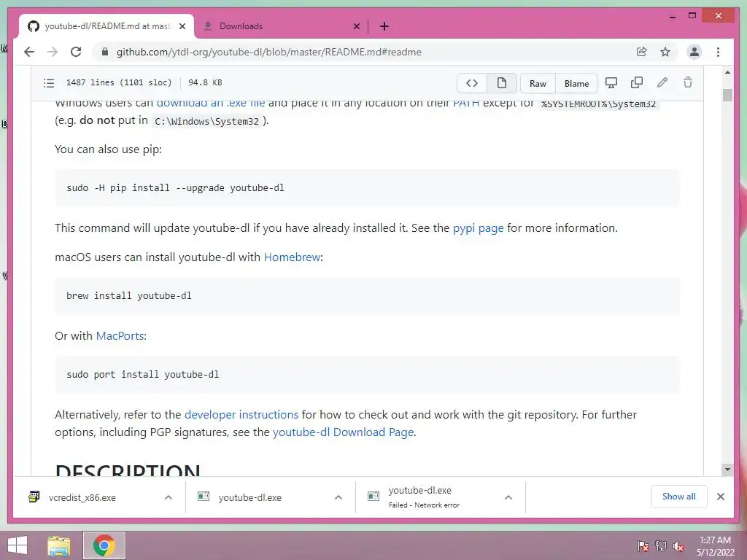Close the downloads shelf
Image resolution: width=747 pixels, height=560 pixels.
720,497
